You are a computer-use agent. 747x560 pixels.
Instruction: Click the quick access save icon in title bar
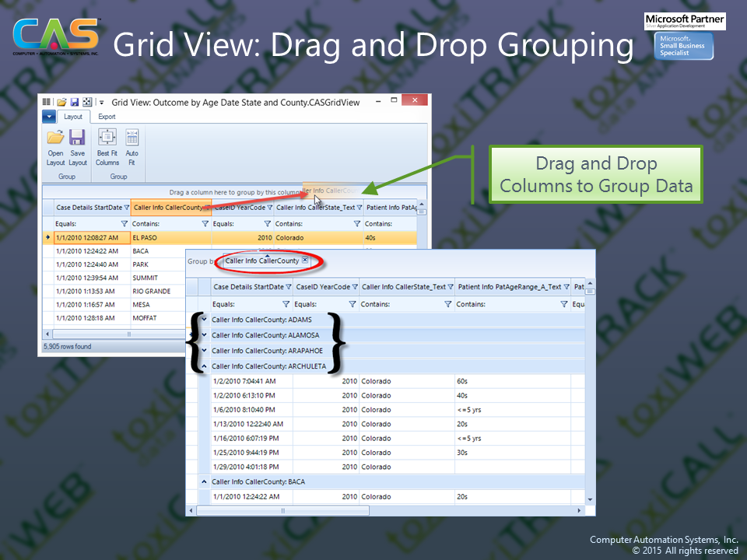75,102
